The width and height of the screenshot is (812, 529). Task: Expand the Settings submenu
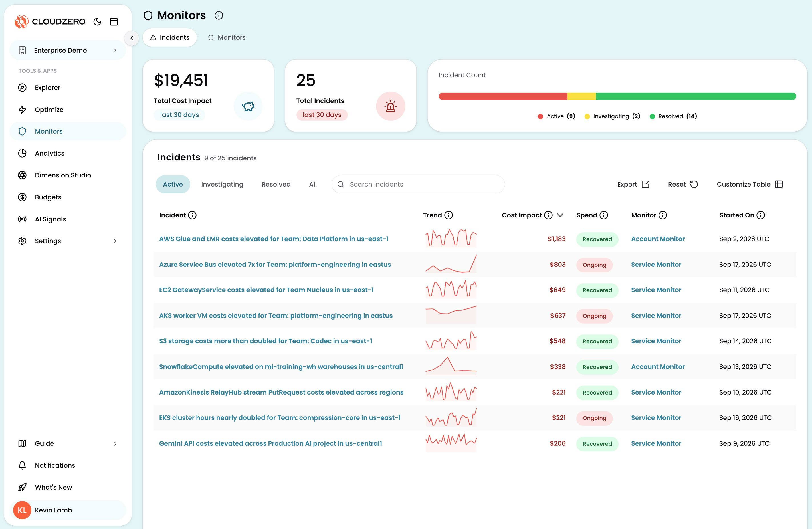coord(68,241)
